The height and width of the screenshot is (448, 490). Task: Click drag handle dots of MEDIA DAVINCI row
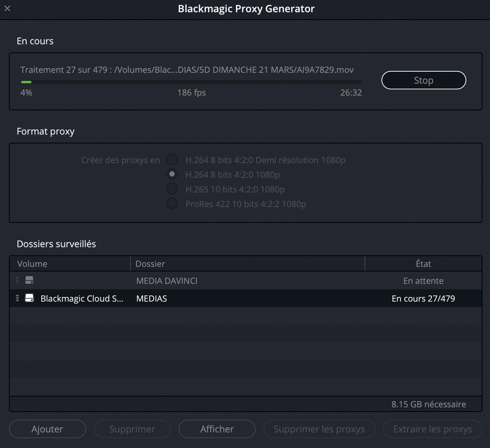pos(17,280)
